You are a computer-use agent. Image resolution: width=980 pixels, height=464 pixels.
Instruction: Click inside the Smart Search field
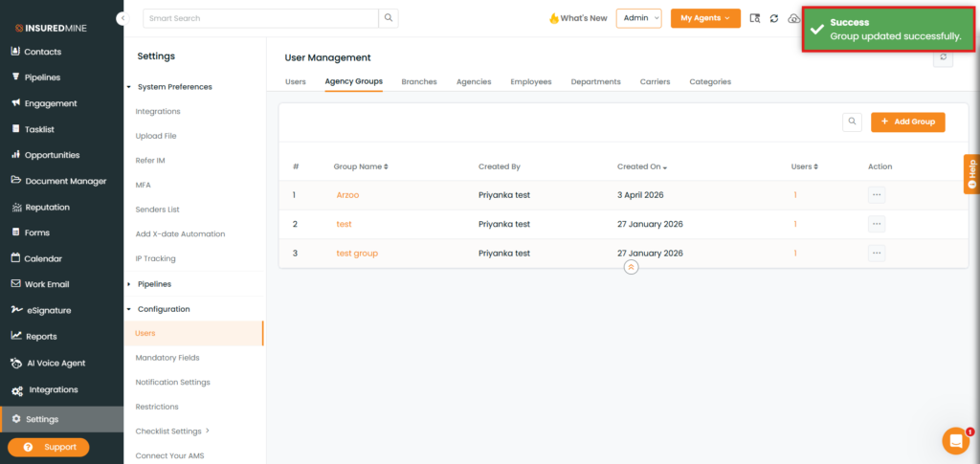click(x=258, y=18)
